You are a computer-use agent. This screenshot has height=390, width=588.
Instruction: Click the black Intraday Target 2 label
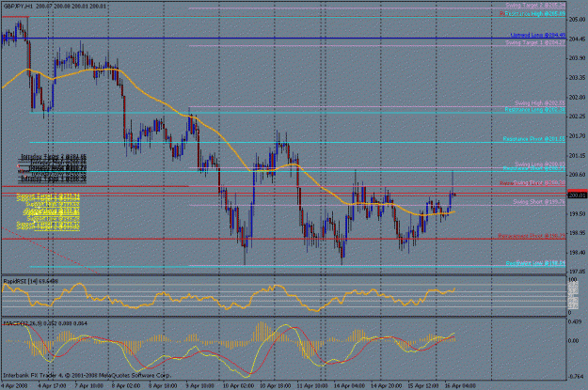pyautogui.click(x=54, y=157)
